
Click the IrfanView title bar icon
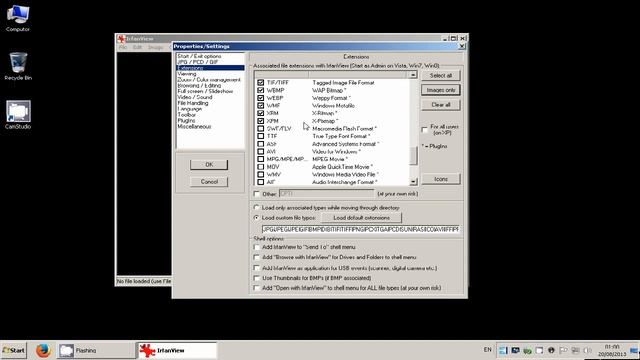121,38
